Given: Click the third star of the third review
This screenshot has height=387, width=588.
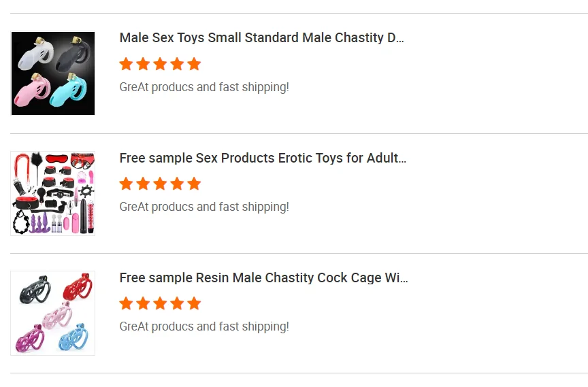Looking at the screenshot, I should click(x=160, y=303).
